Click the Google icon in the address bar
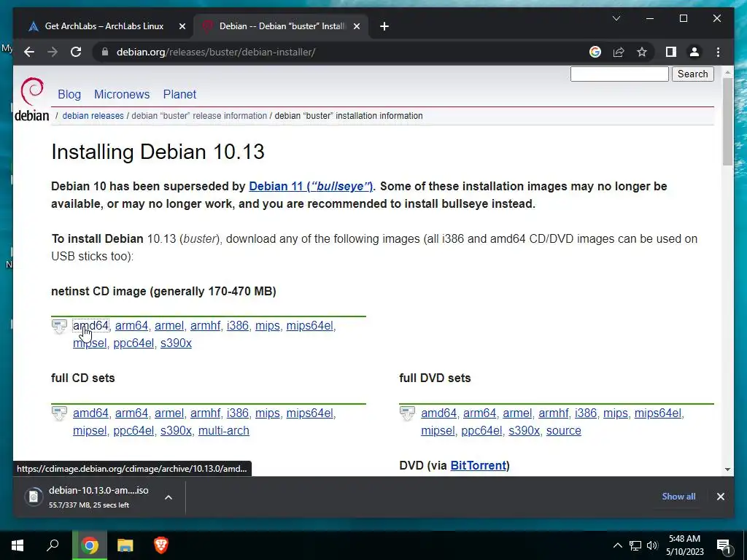Image resolution: width=747 pixels, height=560 pixels. 595,52
